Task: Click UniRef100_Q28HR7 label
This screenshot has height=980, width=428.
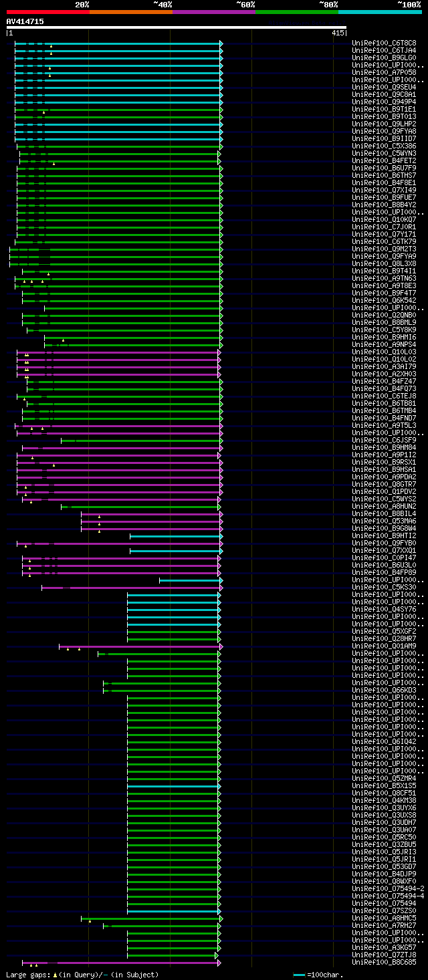Action: (385, 638)
